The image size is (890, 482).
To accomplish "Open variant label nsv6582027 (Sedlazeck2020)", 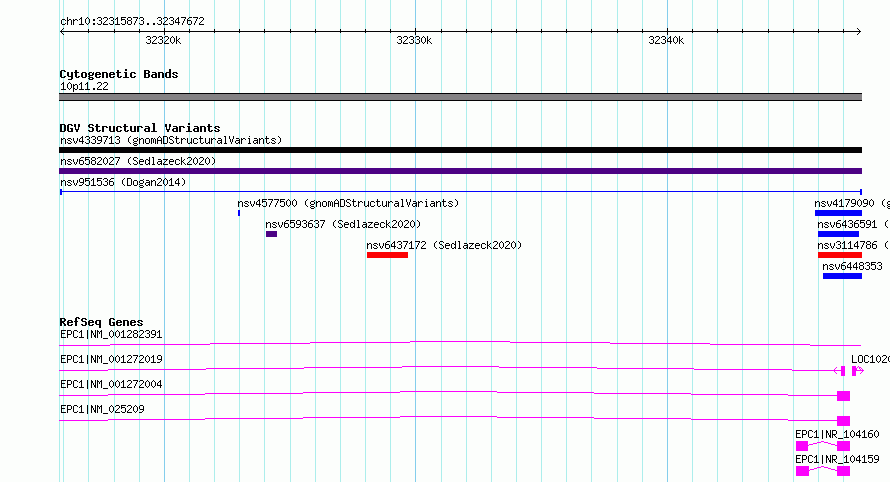I will coord(138,161).
